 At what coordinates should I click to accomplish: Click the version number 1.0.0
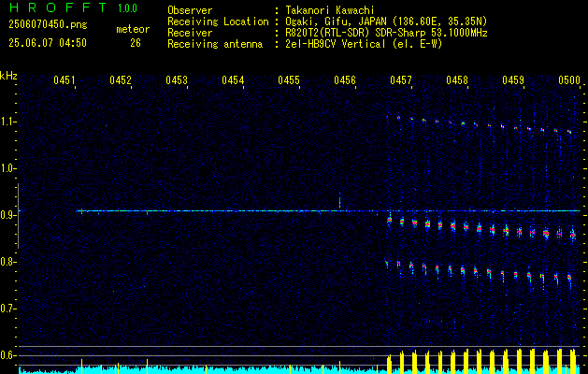click(127, 8)
